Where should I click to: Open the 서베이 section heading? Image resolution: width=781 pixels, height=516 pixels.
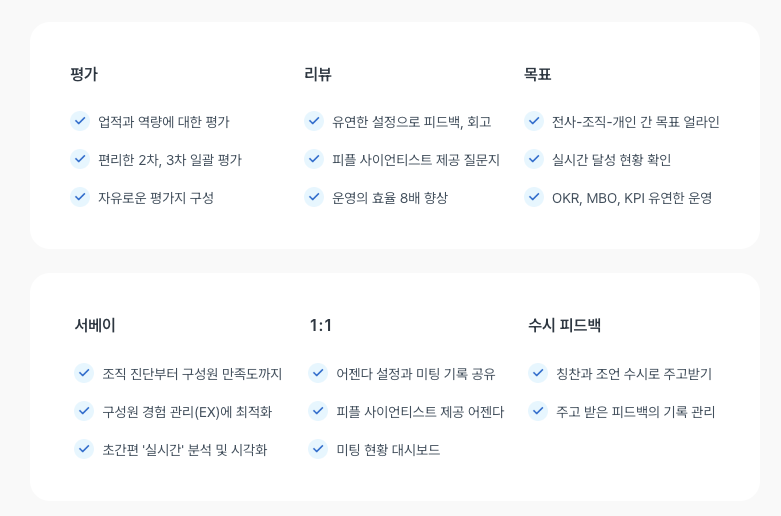tap(95, 325)
